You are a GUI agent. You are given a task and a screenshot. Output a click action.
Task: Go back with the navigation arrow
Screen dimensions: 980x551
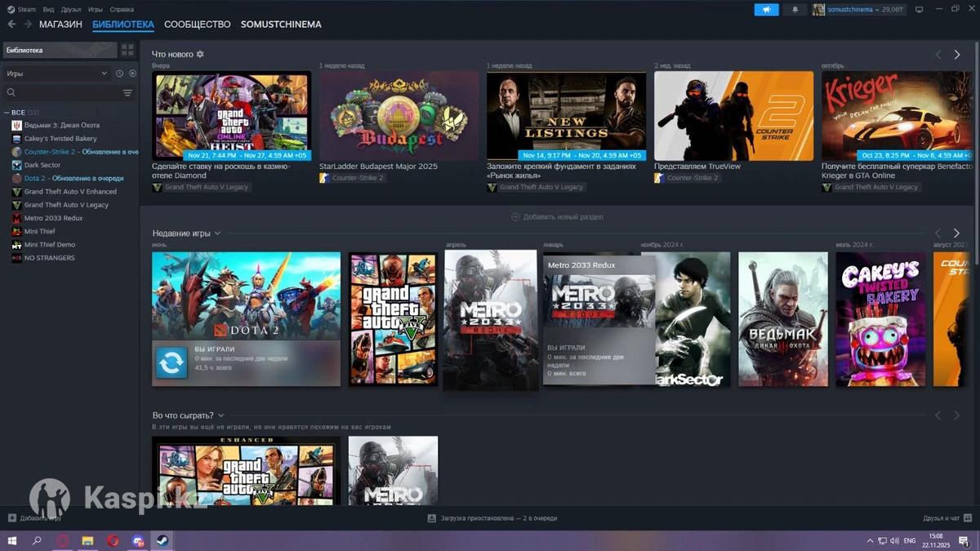11,24
